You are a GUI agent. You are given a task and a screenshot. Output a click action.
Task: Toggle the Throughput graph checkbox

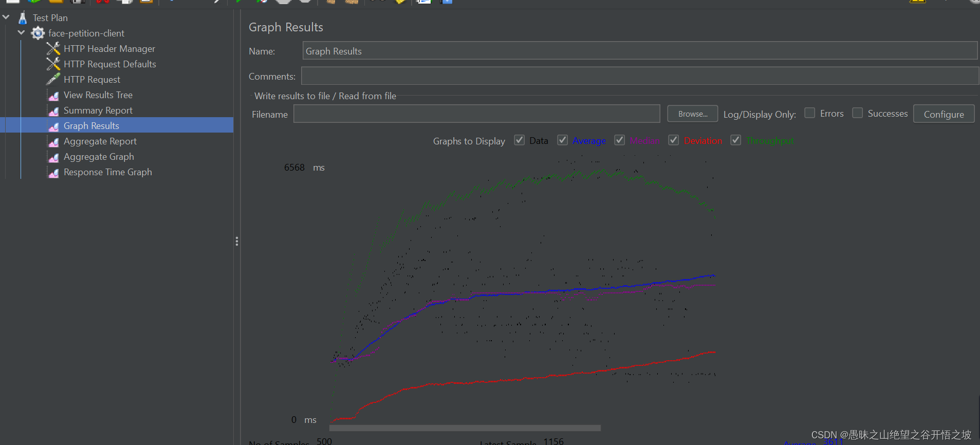tap(736, 140)
